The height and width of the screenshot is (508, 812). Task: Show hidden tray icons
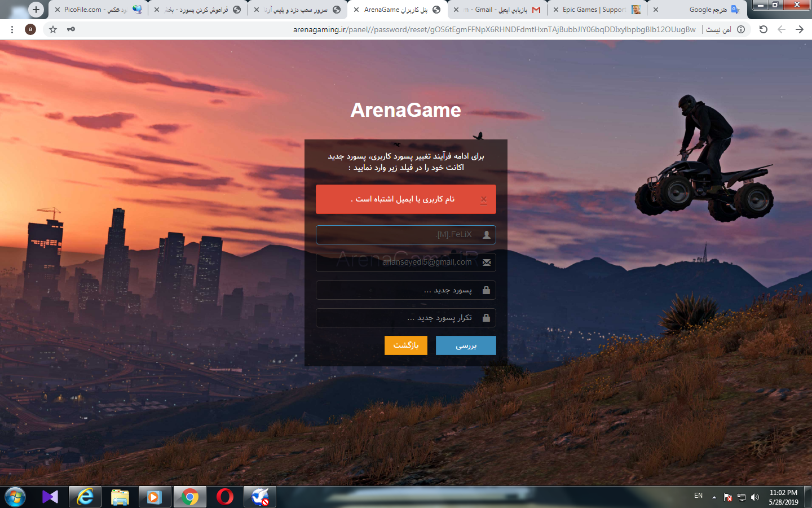click(x=714, y=497)
